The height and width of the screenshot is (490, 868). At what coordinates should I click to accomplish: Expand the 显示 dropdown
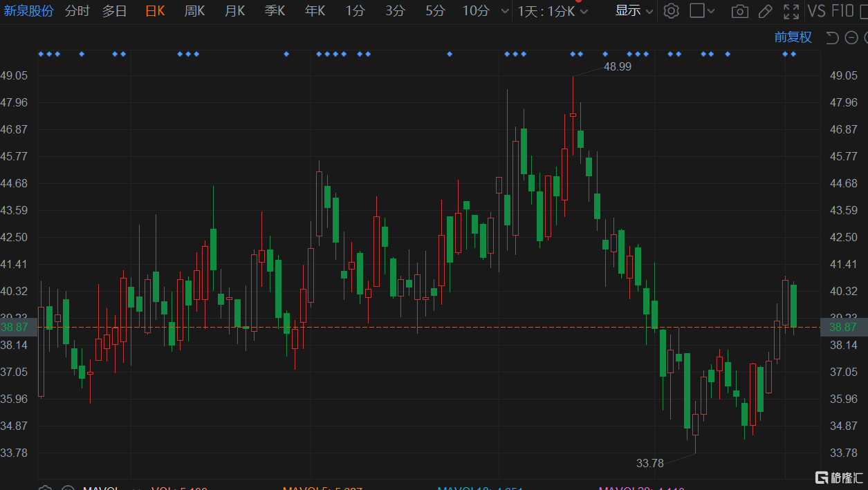(x=634, y=11)
